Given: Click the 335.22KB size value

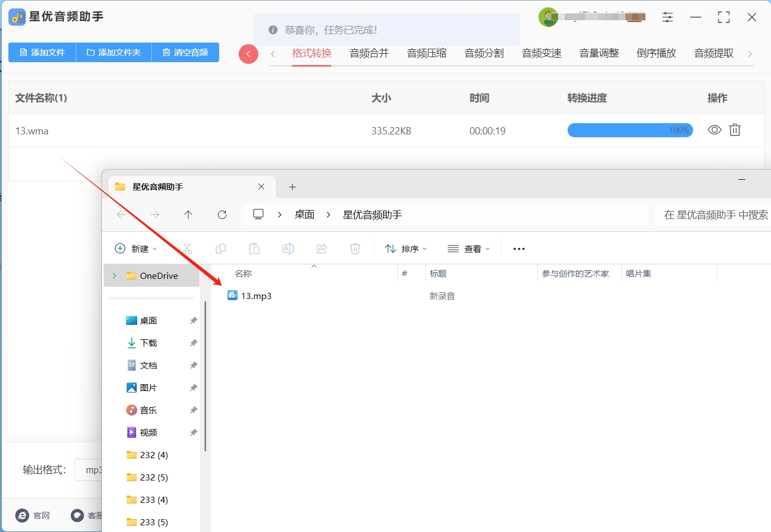Looking at the screenshot, I should 391,131.
